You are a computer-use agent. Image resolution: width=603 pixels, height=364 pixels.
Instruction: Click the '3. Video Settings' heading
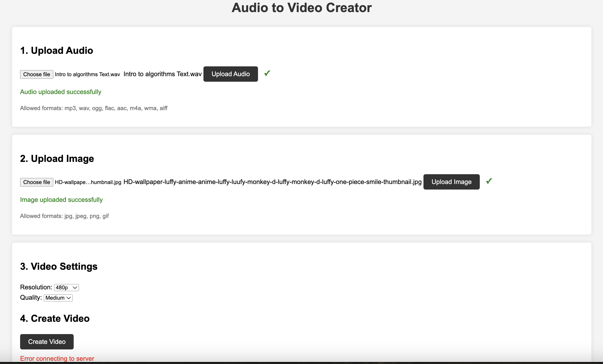[59, 266]
